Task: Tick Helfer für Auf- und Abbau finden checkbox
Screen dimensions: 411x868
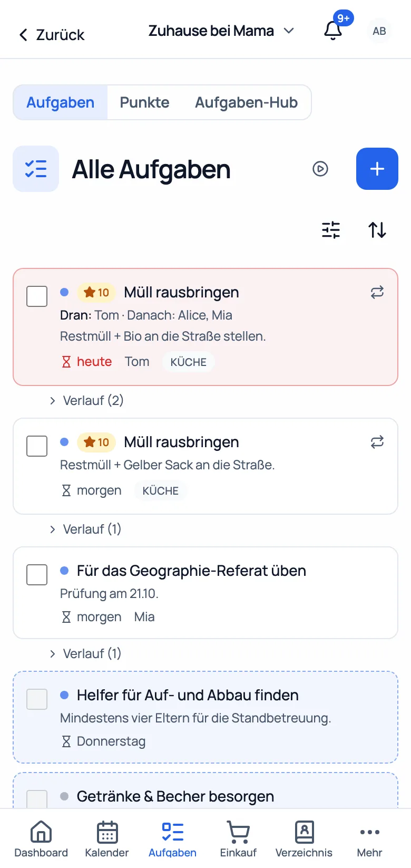Action: coord(37,699)
